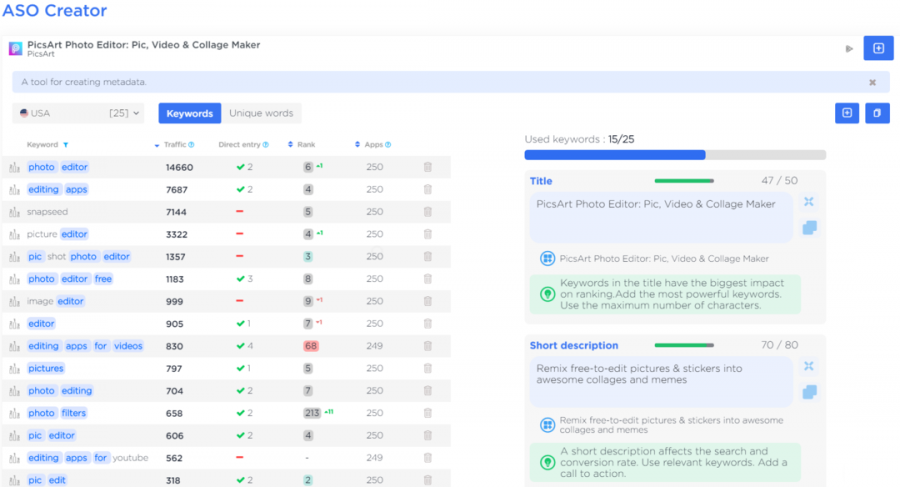Switch to the Keywords tab
The height and width of the screenshot is (487, 900).
pos(189,113)
